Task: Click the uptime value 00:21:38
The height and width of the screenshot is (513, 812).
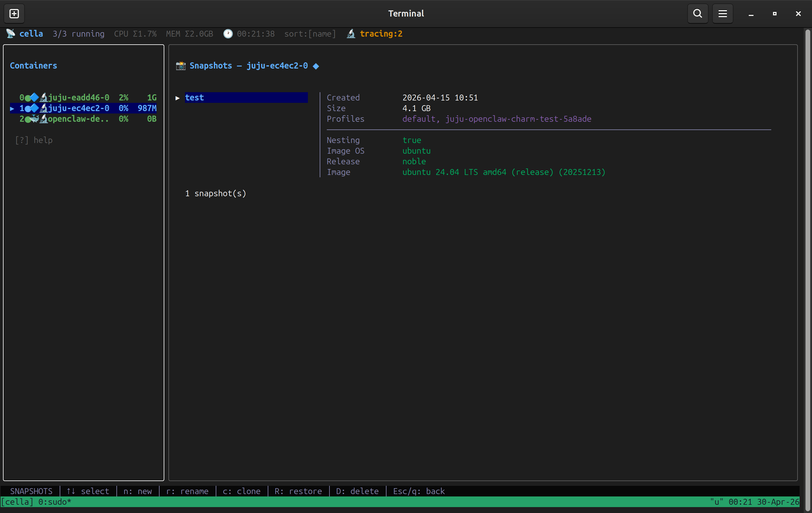Action: tap(256, 34)
